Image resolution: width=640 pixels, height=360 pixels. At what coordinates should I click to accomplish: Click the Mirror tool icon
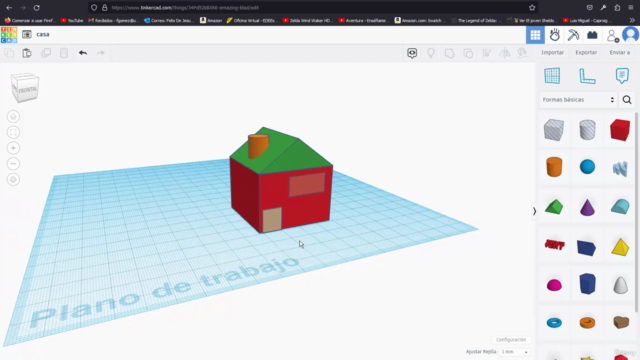point(505,53)
